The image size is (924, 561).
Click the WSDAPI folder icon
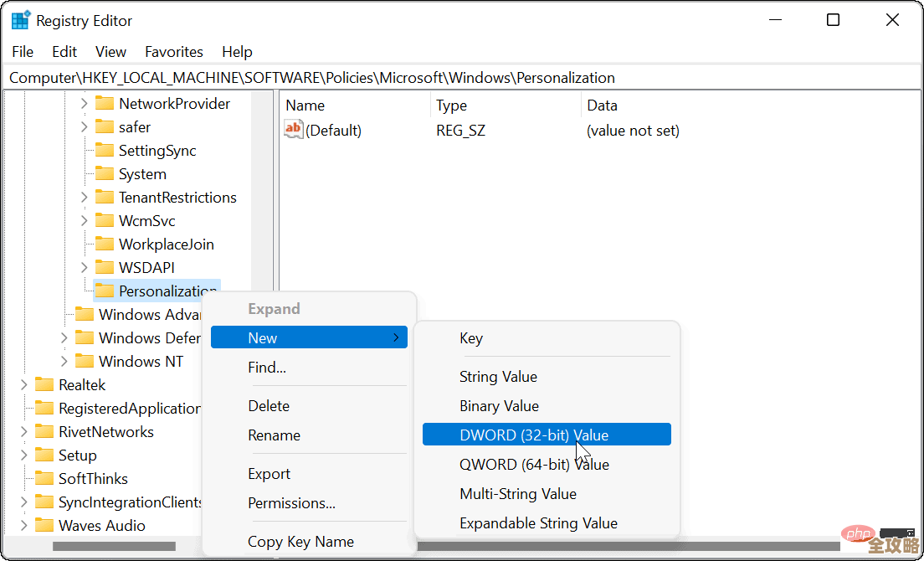click(105, 267)
